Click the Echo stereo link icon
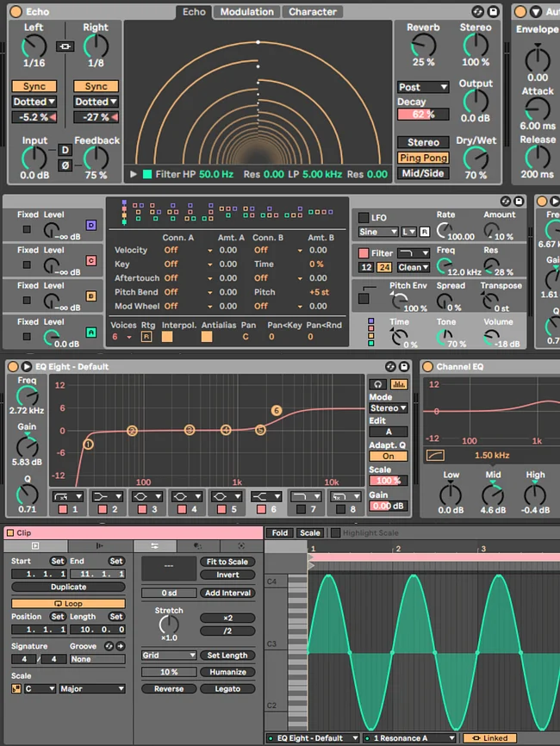Screen dimensions: 560x746 [65, 47]
